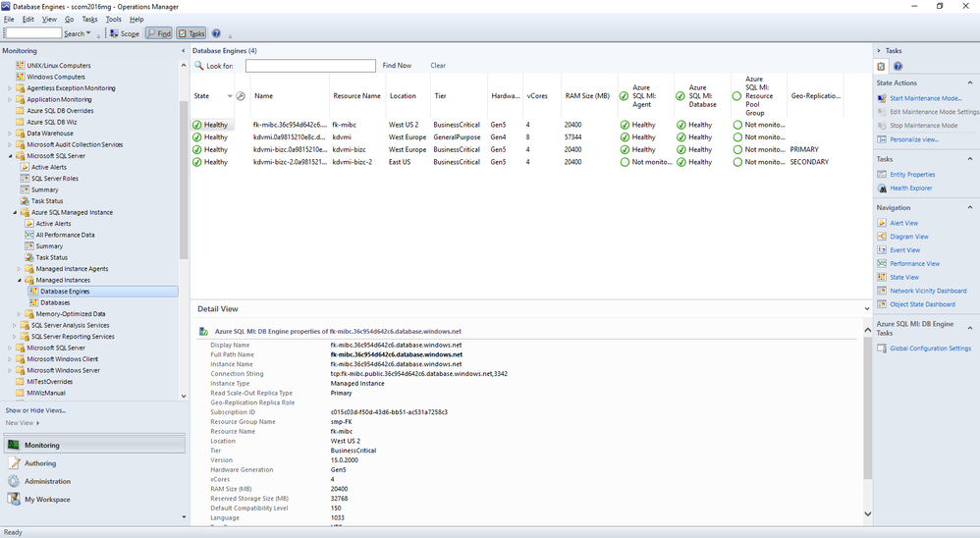Click the Look for input field
Image resolution: width=980 pixels, height=538 pixels.
pyautogui.click(x=310, y=66)
